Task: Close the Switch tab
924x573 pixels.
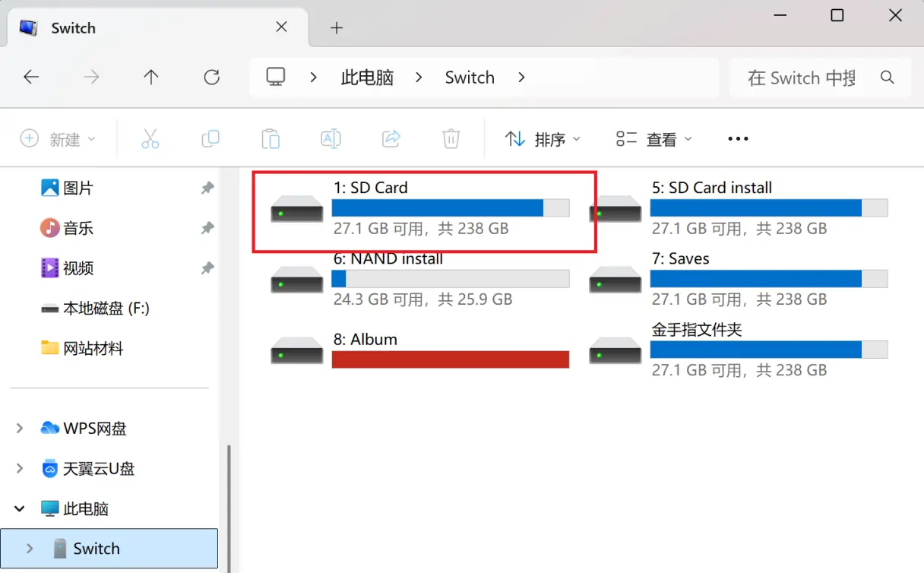Action: 282,27
